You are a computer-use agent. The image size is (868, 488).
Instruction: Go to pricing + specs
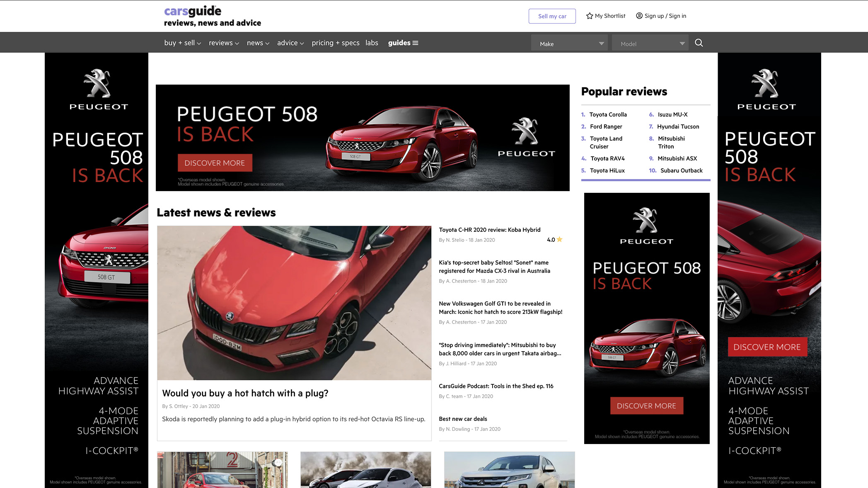[336, 43]
